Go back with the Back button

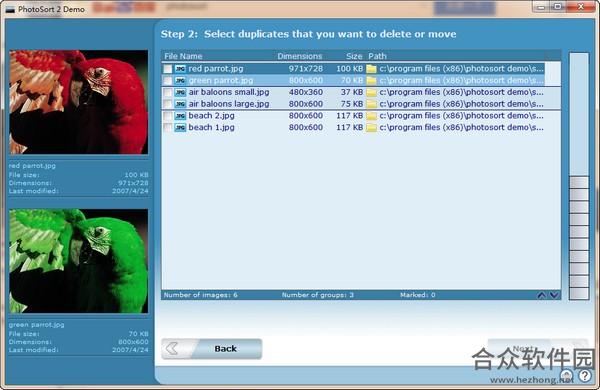coord(212,349)
